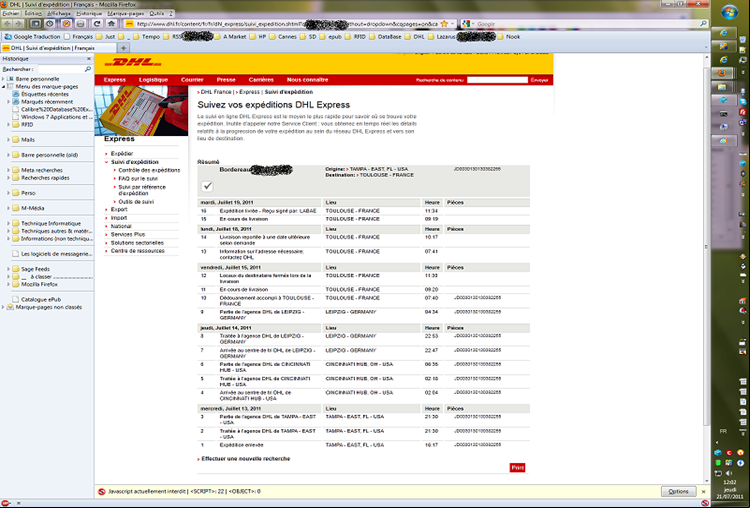Expand the Mails folder in sidebar

click(8, 140)
